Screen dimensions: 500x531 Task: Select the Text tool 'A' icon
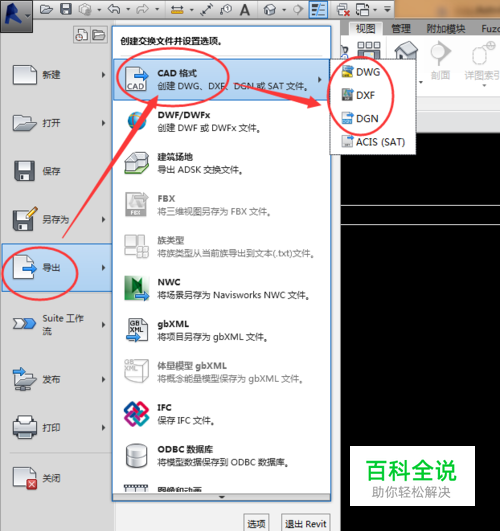click(245, 9)
